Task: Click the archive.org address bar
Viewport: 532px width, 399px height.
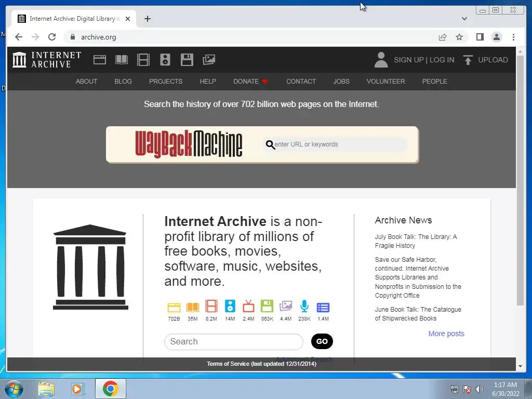Action: coord(251,37)
